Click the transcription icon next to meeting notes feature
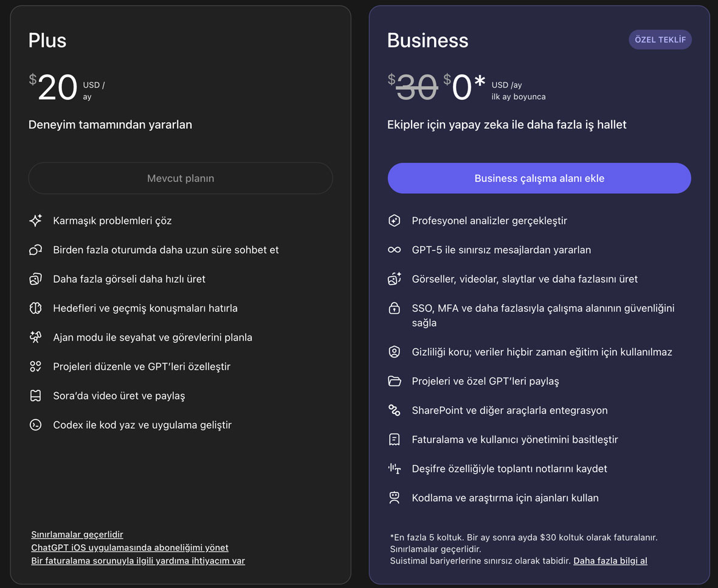Viewport: 718px width, 588px height. pyautogui.click(x=395, y=469)
